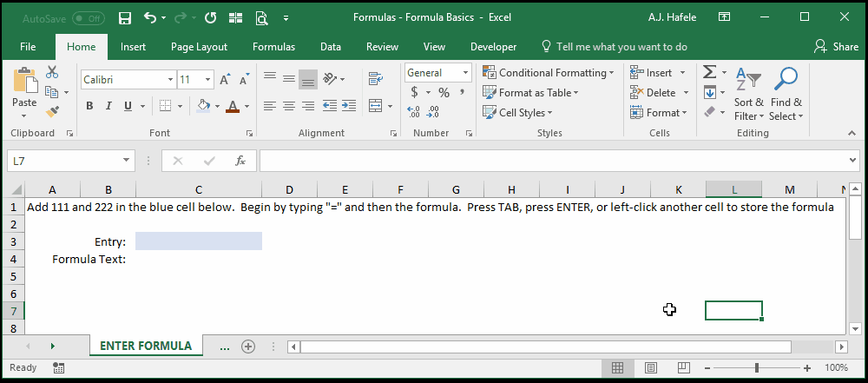The width and height of the screenshot is (868, 383).
Task: Apply Percent Style format
Action: tap(444, 92)
